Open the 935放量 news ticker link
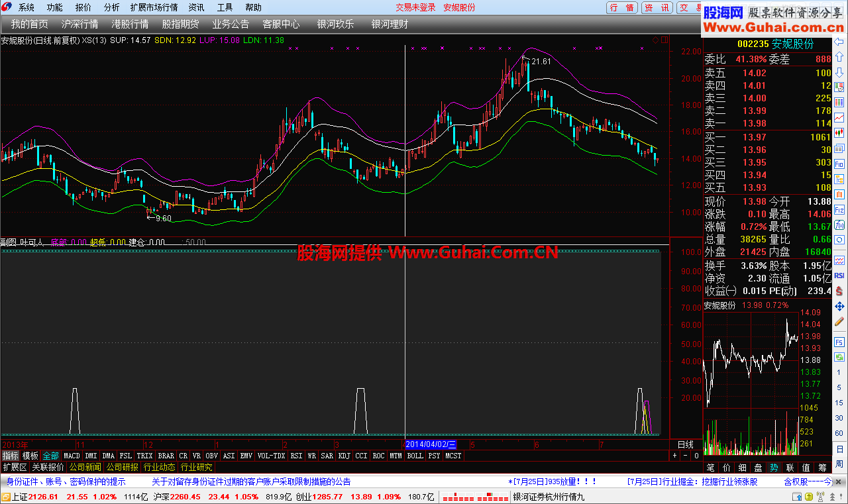This screenshot has height=504, width=848. [553, 481]
